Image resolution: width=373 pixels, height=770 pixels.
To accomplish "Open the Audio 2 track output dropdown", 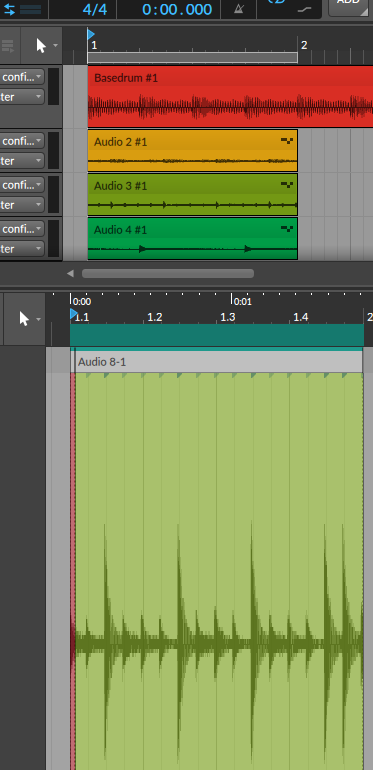I will point(22,161).
